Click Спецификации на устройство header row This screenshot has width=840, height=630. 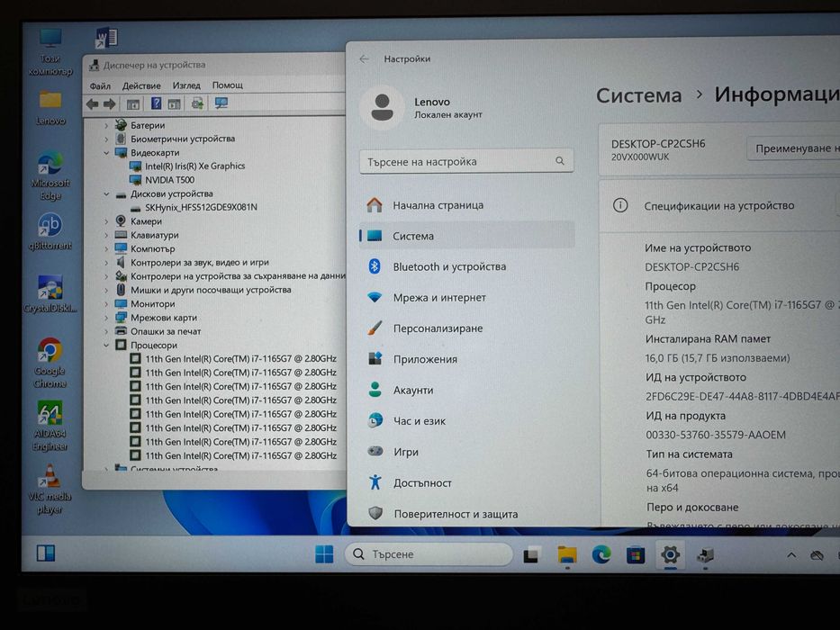(x=719, y=206)
